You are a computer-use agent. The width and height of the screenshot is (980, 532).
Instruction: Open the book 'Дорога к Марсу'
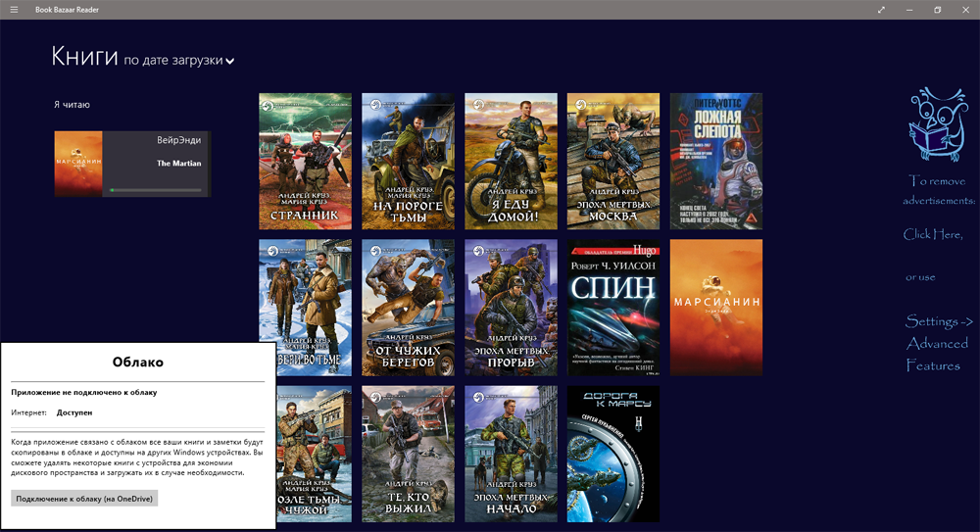(613, 454)
